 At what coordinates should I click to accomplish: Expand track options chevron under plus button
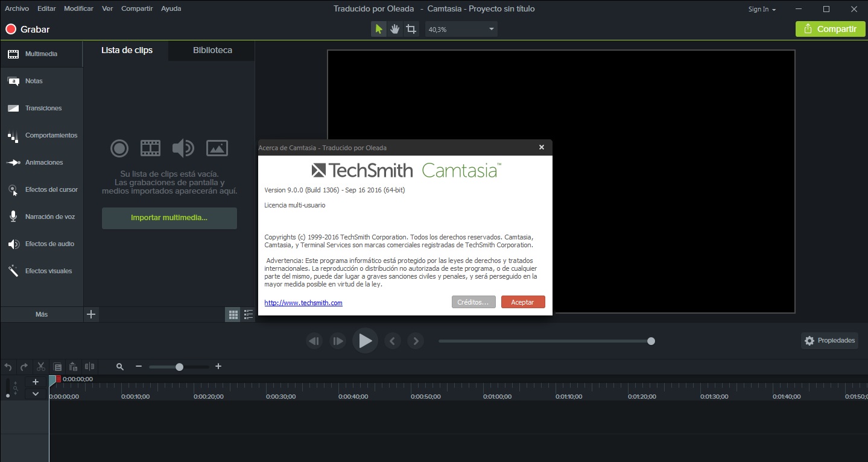pyautogui.click(x=36, y=393)
